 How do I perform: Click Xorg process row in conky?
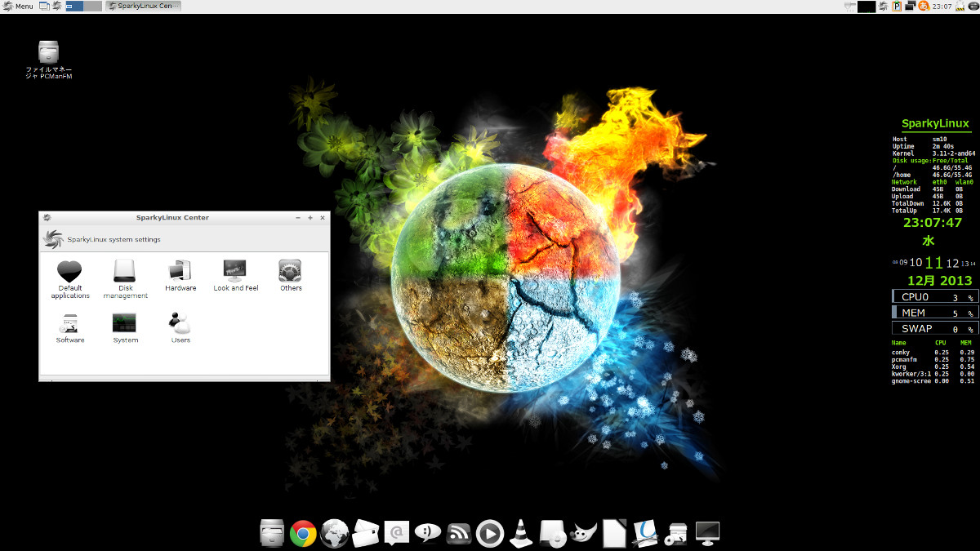(933, 367)
